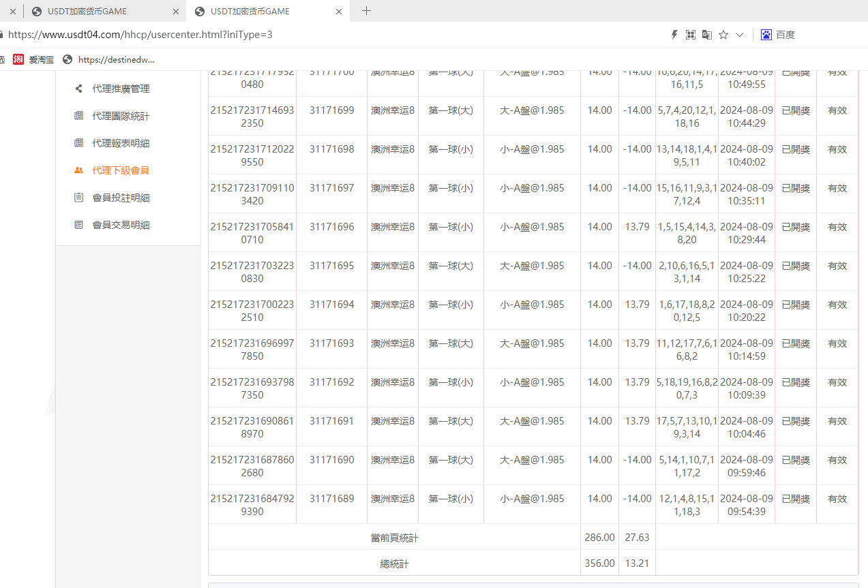
Task: Click the list icon beside 會員交易明細
Action: (x=79, y=225)
